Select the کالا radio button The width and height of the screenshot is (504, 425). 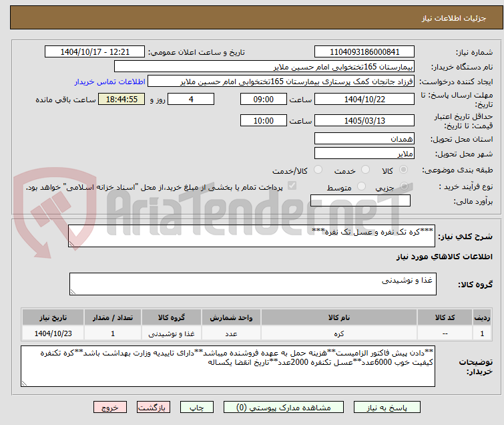point(403,170)
